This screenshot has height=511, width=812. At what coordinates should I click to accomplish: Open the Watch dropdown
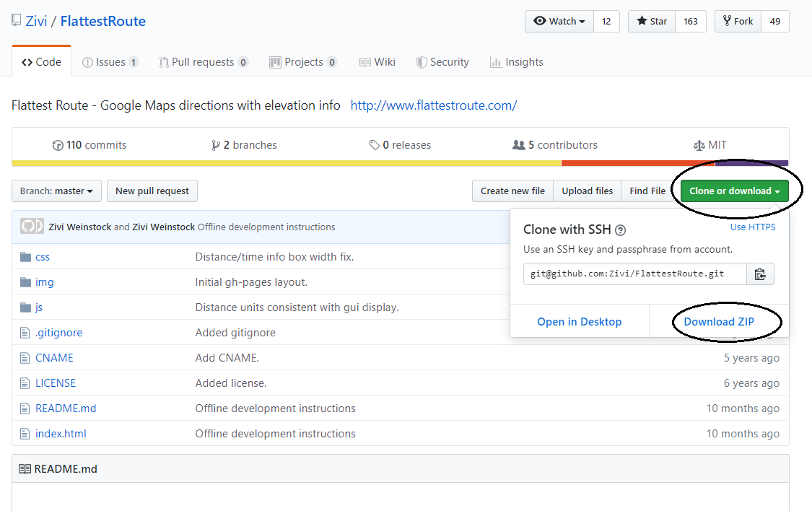coord(559,21)
